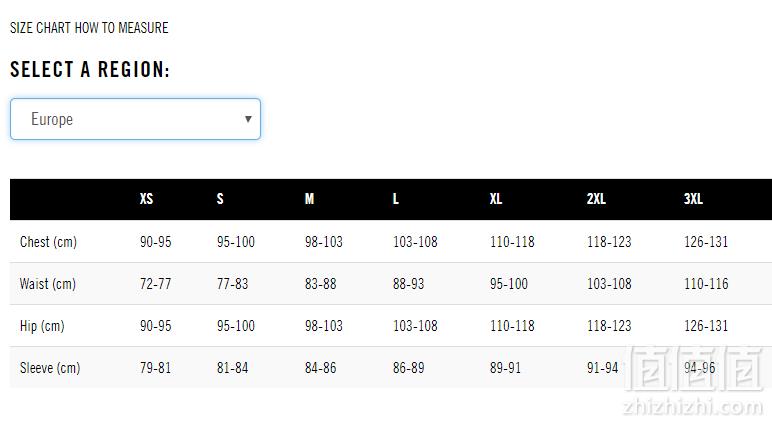Click the zhizhizhi.com watermark logo
Viewport: 772px width, 424px height.
[x=694, y=381]
